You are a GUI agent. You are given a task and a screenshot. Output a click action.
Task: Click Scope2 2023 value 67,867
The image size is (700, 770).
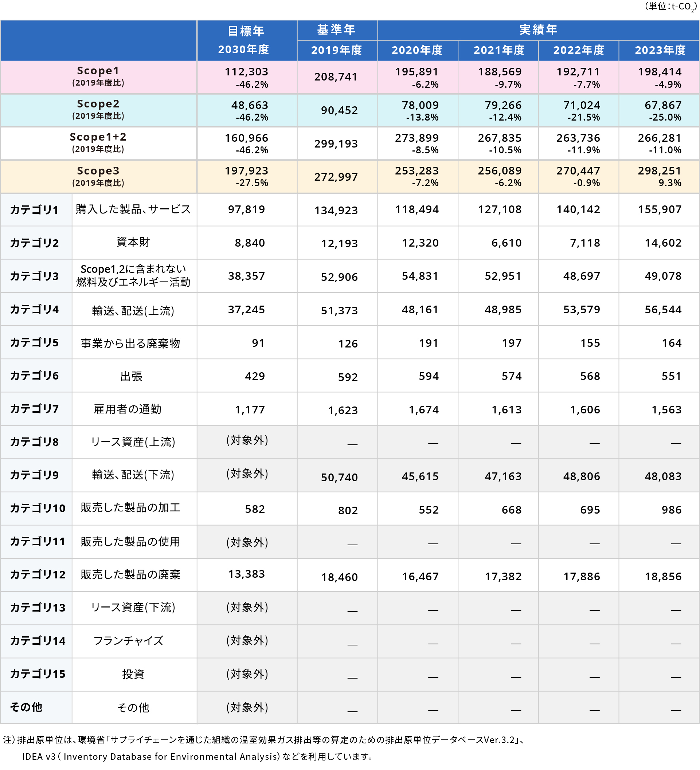[x=663, y=105]
